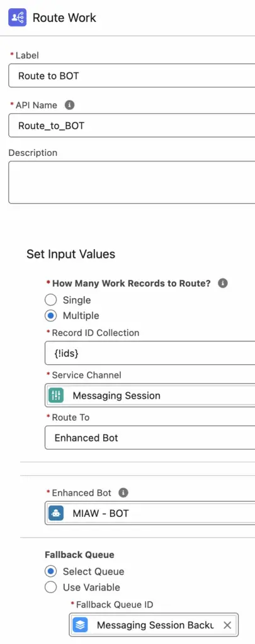Click the Messaging Session service channel icon
The height and width of the screenshot is (644, 255).
pos(56,396)
